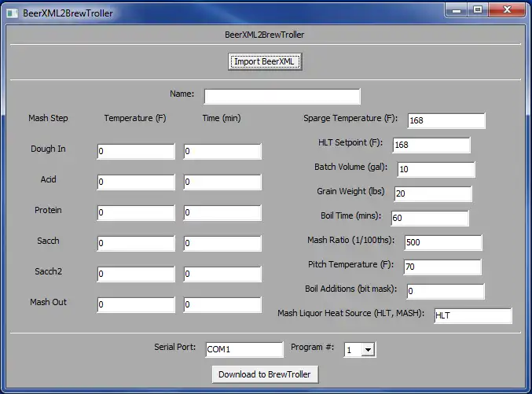Open the Program # dropdown
Screen dimensions: 532x394
click(368, 349)
